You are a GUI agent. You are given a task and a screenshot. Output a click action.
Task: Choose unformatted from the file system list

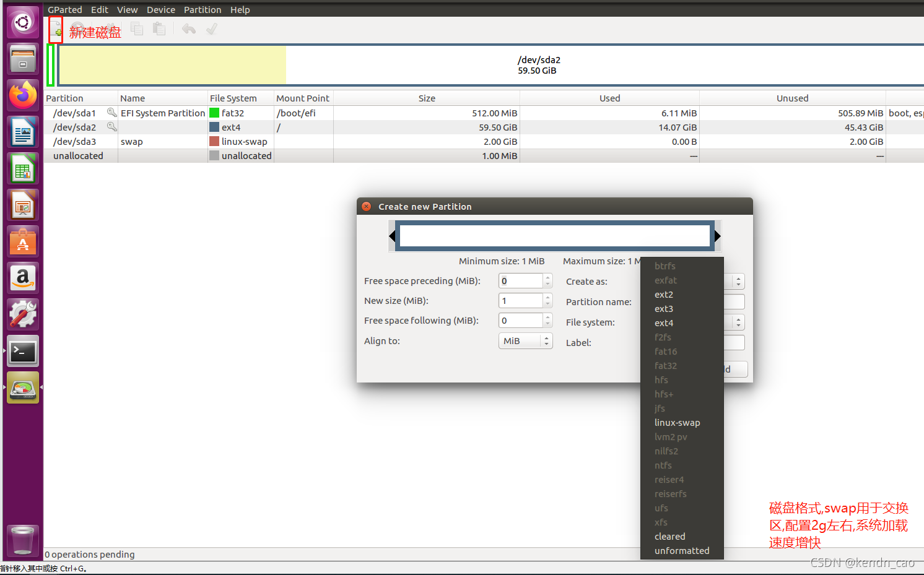[x=682, y=551]
